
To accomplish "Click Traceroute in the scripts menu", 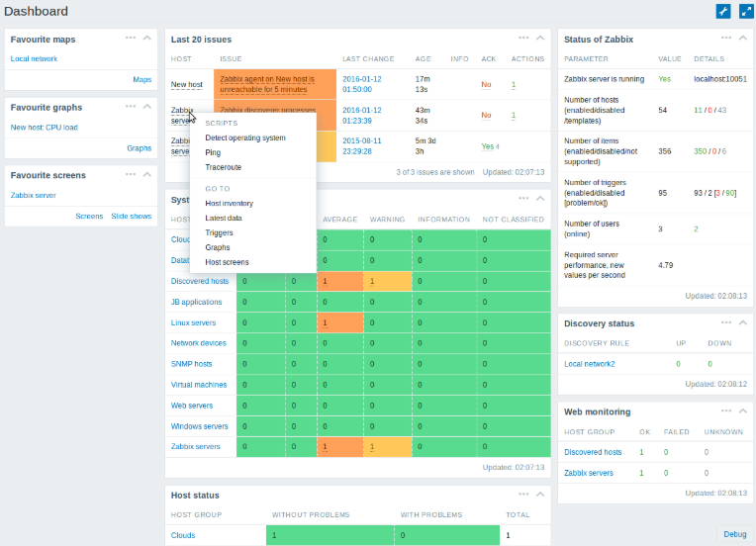I will point(223,167).
